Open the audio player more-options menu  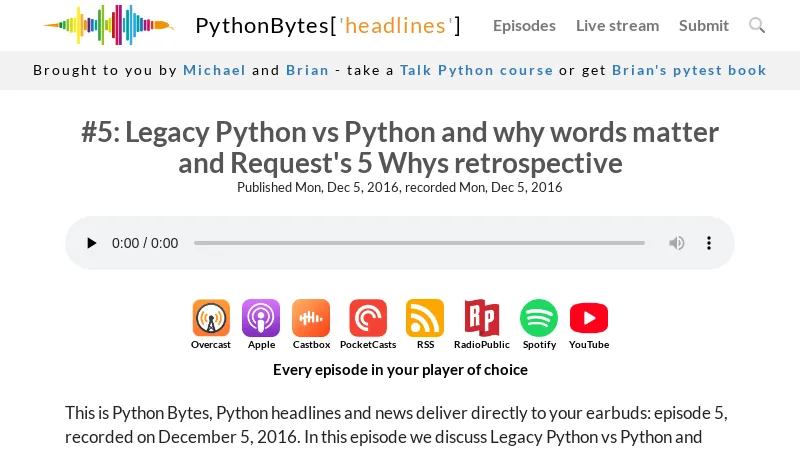tap(709, 243)
